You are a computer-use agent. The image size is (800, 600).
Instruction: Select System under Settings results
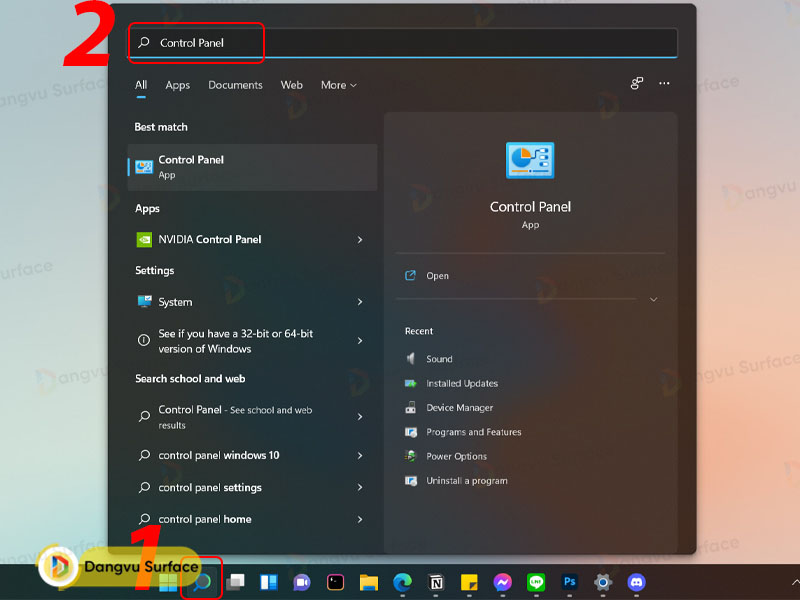[173, 302]
